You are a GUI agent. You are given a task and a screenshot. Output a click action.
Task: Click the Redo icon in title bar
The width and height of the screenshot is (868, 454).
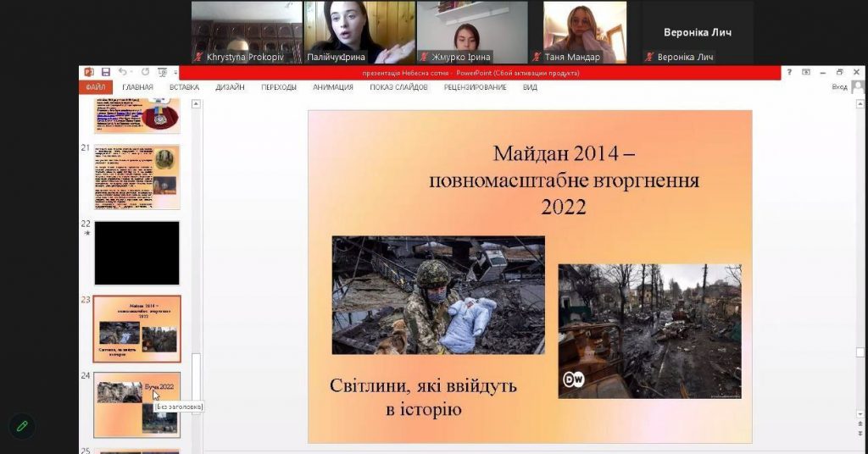[x=145, y=73]
